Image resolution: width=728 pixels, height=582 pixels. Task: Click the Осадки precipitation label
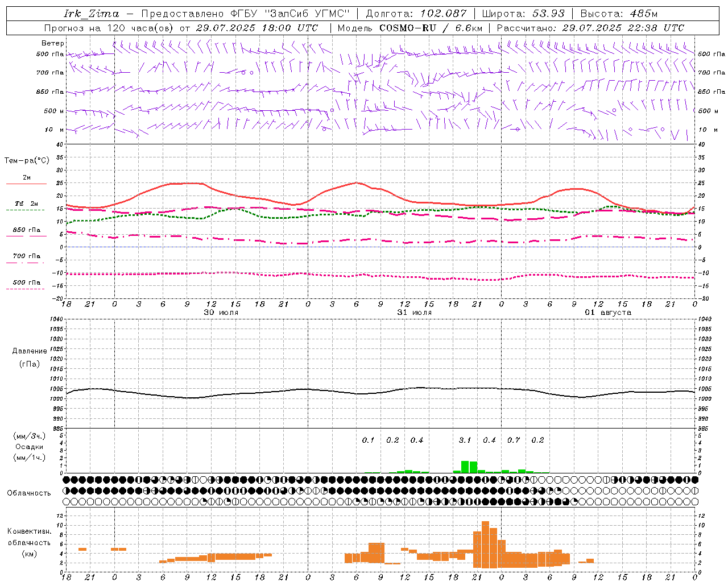(x=30, y=447)
